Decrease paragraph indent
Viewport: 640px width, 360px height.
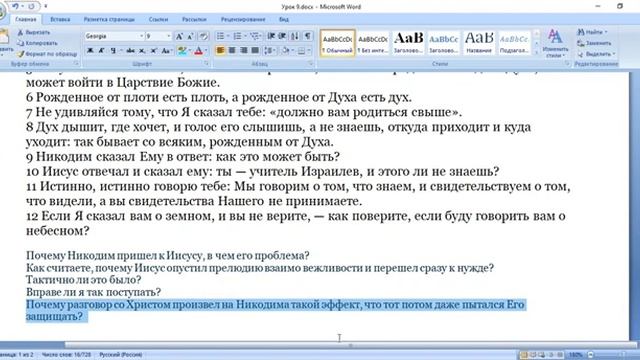tap(271, 36)
